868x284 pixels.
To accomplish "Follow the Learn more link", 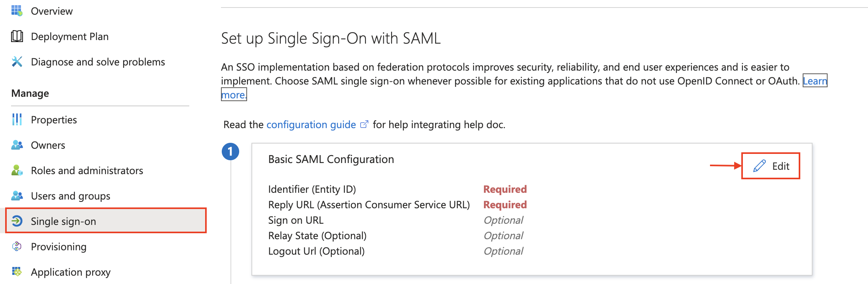I will (815, 81).
